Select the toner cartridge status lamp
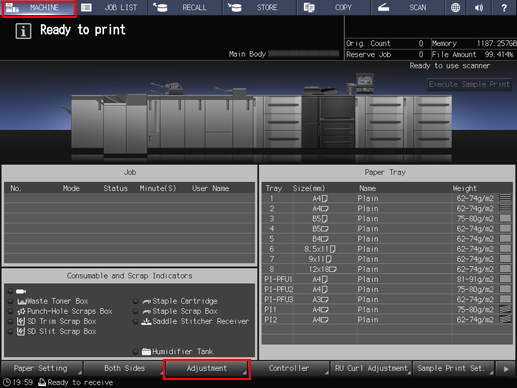Screen dimensions: 517x388 tap(11, 291)
